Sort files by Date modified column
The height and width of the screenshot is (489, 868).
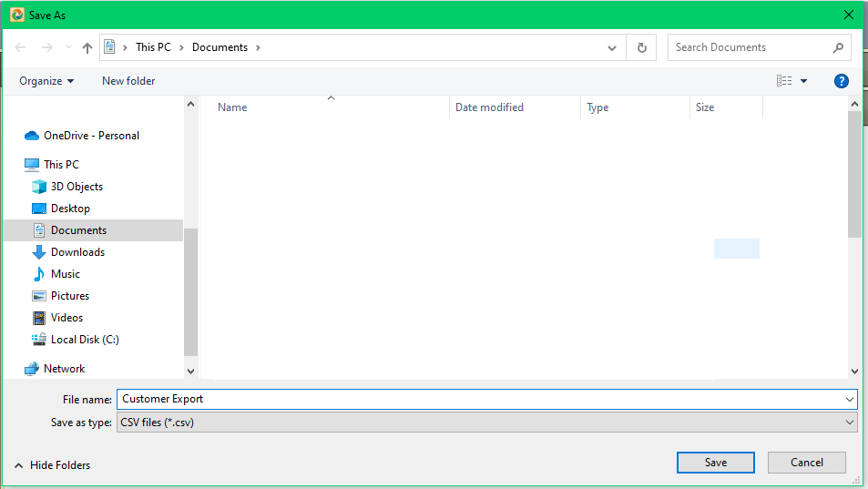point(490,107)
